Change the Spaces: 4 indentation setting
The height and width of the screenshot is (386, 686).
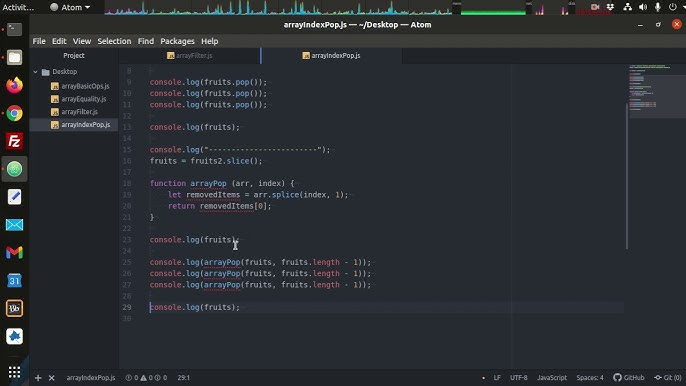(590, 377)
